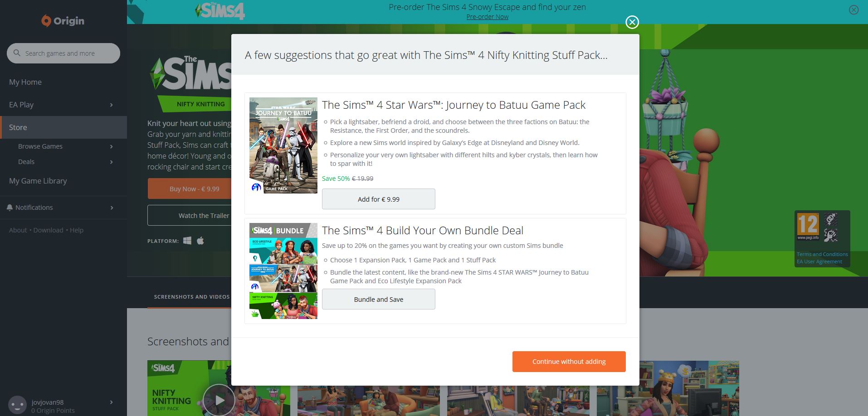
Task: Click the Notifications bell icon
Action: pos(10,208)
